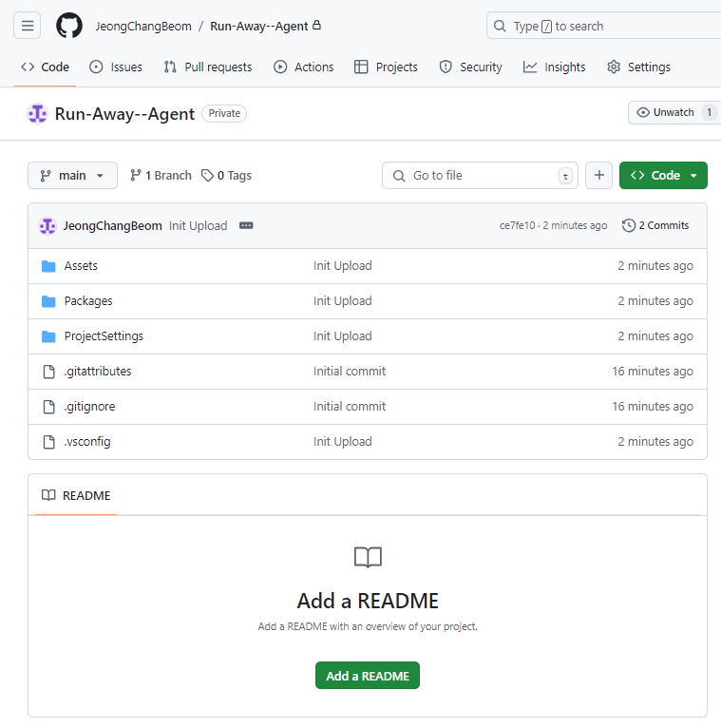Click the keyboard shortcut t hint in Go to file
This screenshot has width=721, height=728.
(x=565, y=176)
